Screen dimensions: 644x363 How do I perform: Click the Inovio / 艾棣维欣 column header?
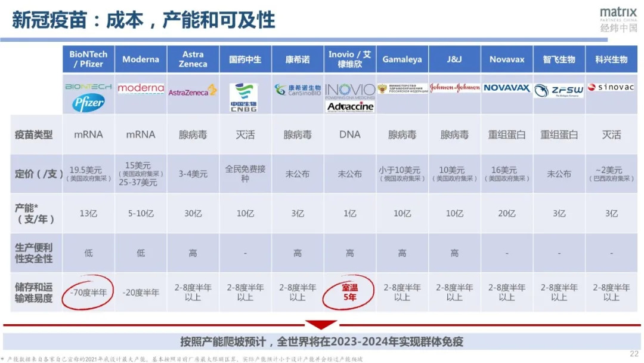tap(350, 59)
